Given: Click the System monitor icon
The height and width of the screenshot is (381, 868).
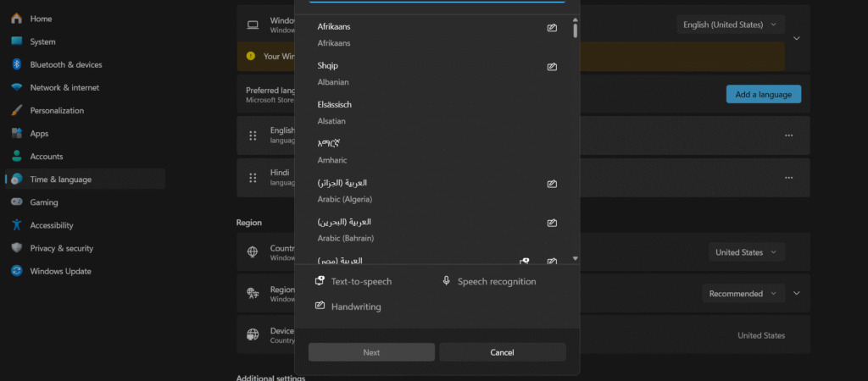Looking at the screenshot, I should click(x=17, y=41).
